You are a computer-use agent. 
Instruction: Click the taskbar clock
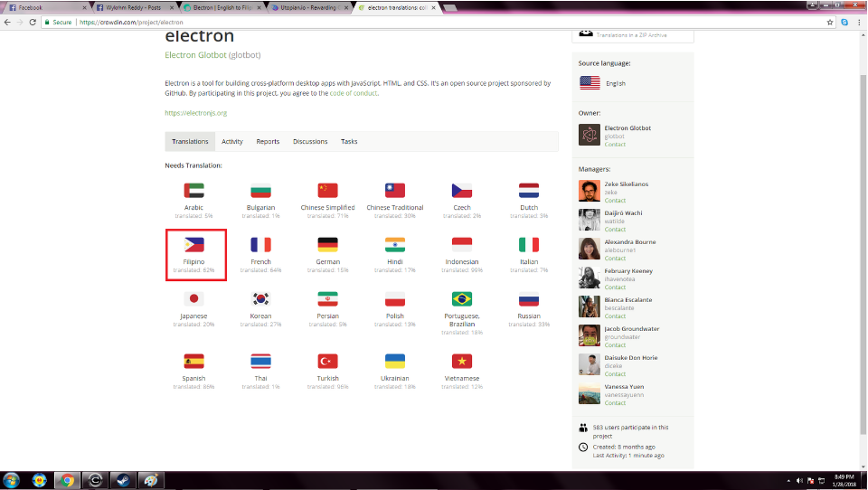(x=844, y=480)
